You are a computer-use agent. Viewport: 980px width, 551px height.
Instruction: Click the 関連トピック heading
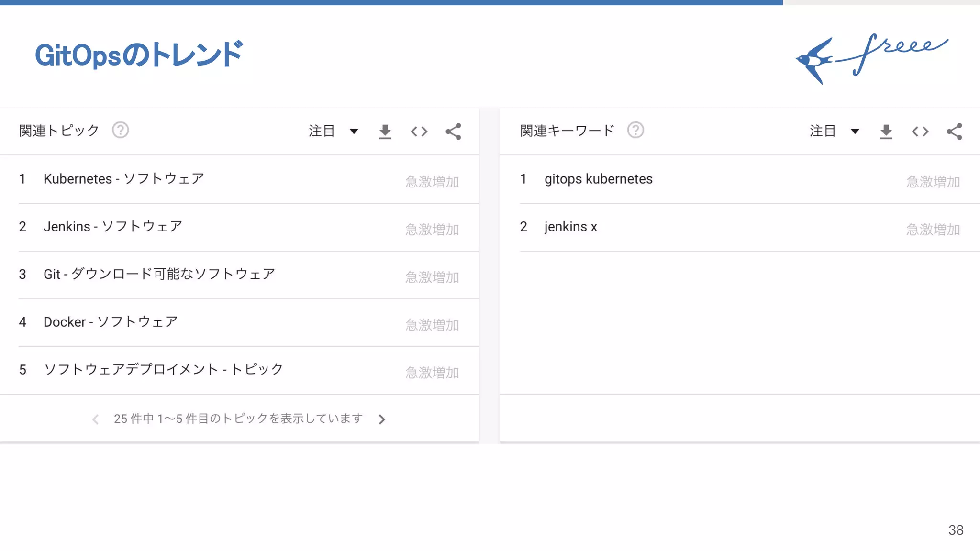[59, 131]
